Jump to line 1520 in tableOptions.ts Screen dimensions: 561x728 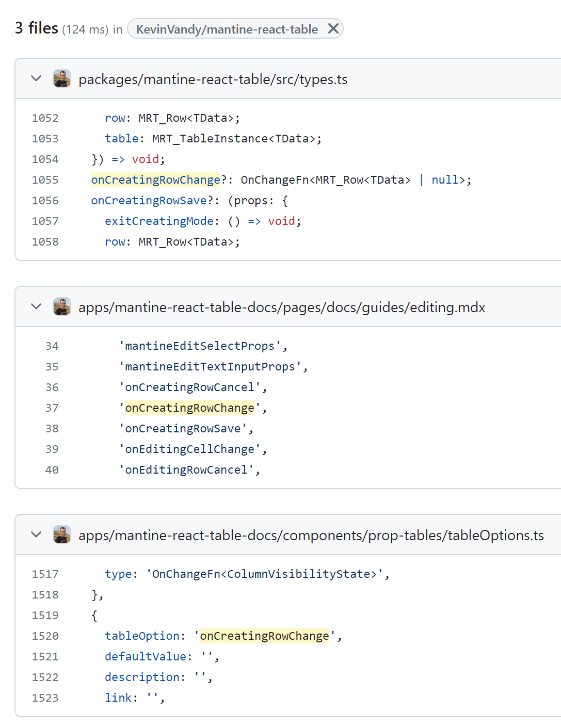point(45,636)
